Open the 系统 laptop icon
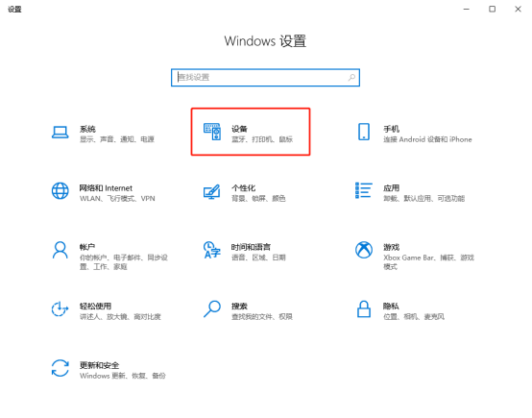 (60, 133)
